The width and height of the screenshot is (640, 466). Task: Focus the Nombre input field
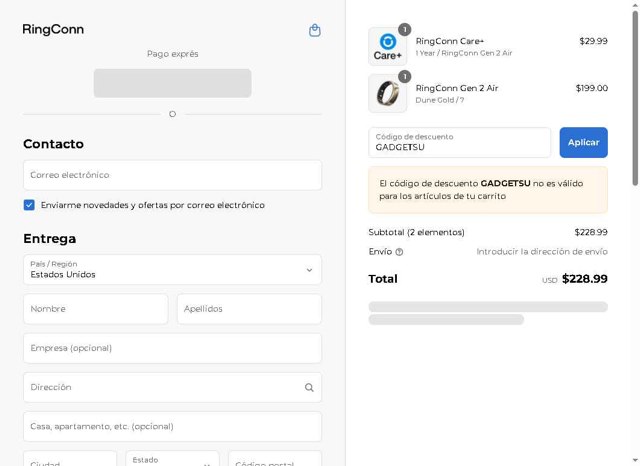pyautogui.click(x=96, y=309)
